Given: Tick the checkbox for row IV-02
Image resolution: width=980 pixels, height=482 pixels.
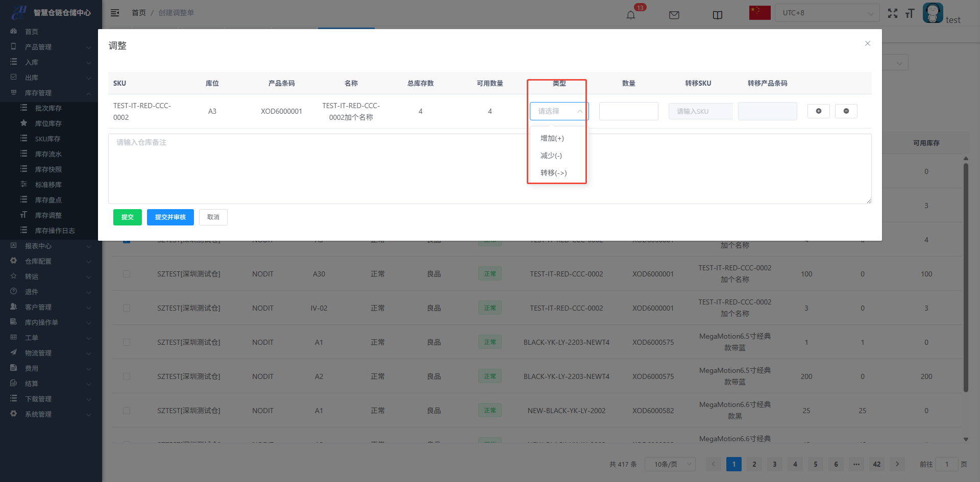Looking at the screenshot, I should [127, 308].
